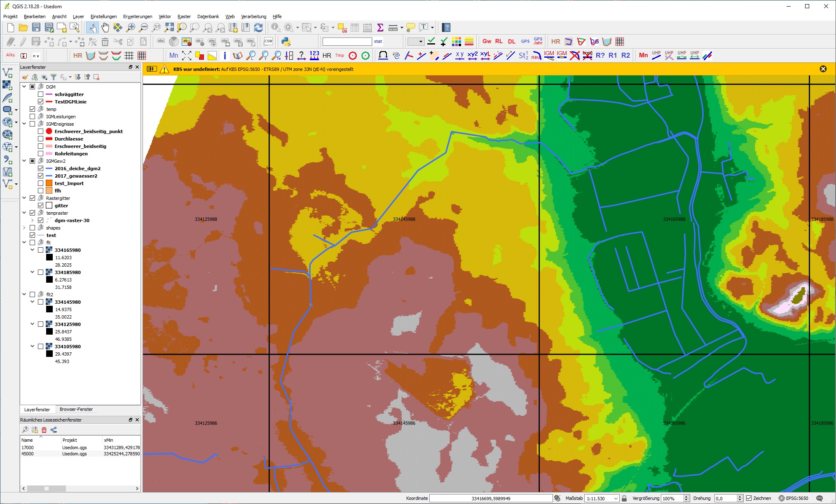Image resolution: width=836 pixels, height=504 pixels.
Task: Open the statistical summary Sigma tool
Action: tap(380, 28)
